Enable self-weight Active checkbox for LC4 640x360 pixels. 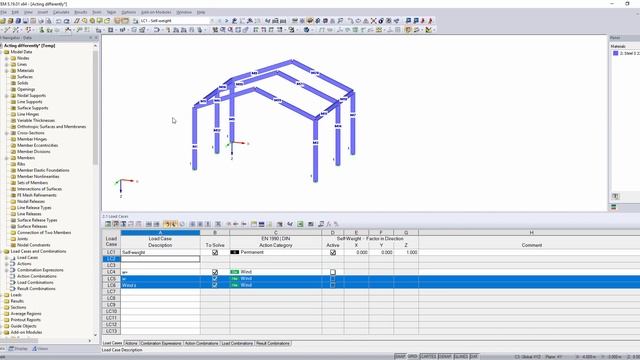[333, 272]
